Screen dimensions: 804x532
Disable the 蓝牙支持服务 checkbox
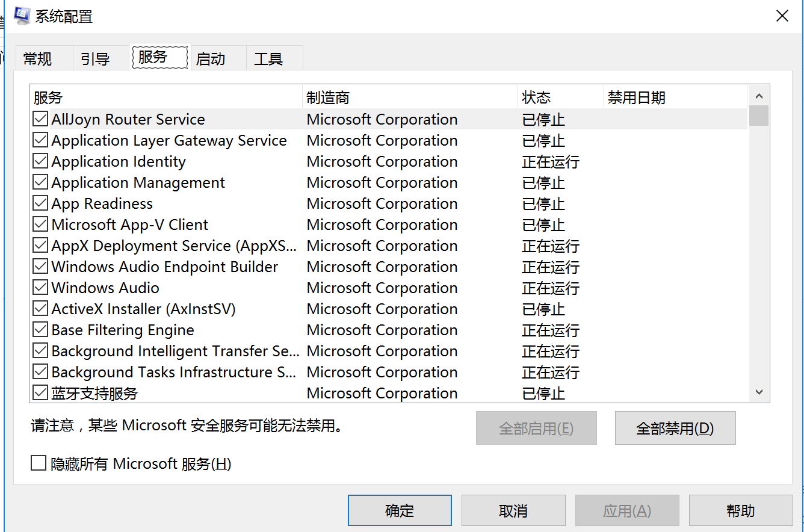(40, 393)
